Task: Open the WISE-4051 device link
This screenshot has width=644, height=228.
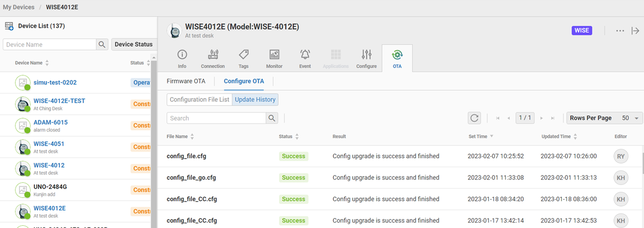Action: tap(49, 143)
